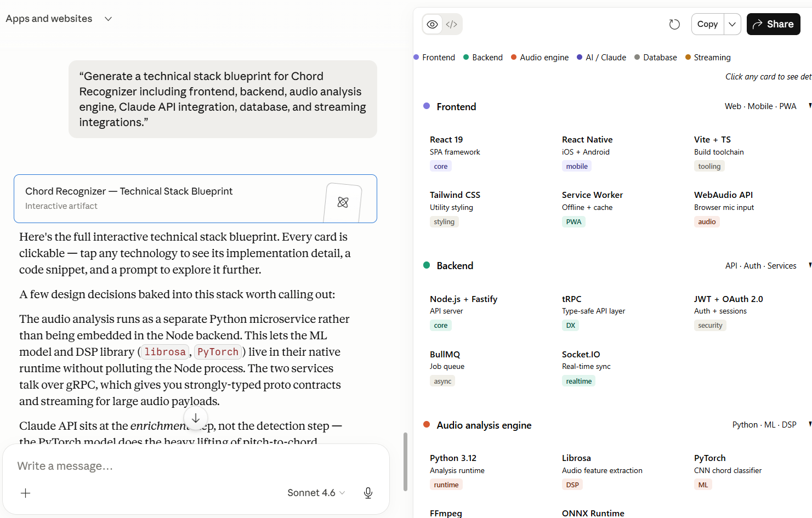The image size is (812, 518).
Task: Click the "runtime" tag on Python 3.12
Action: point(446,485)
